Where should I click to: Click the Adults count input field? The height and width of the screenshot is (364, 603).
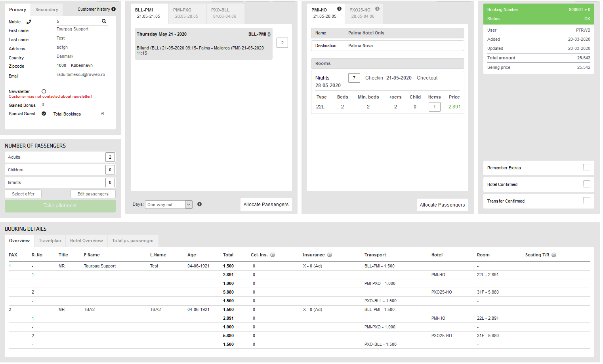point(110,157)
